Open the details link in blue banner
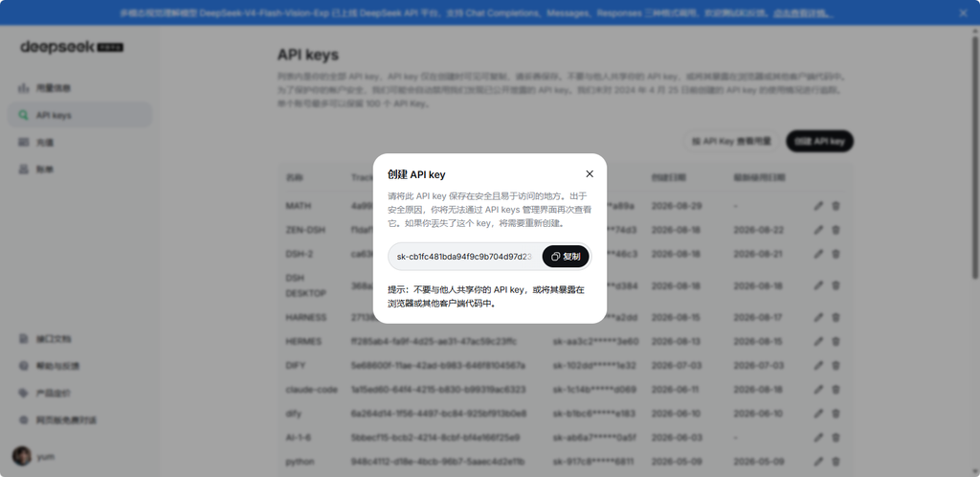 pyautogui.click(x=803, y=12)
